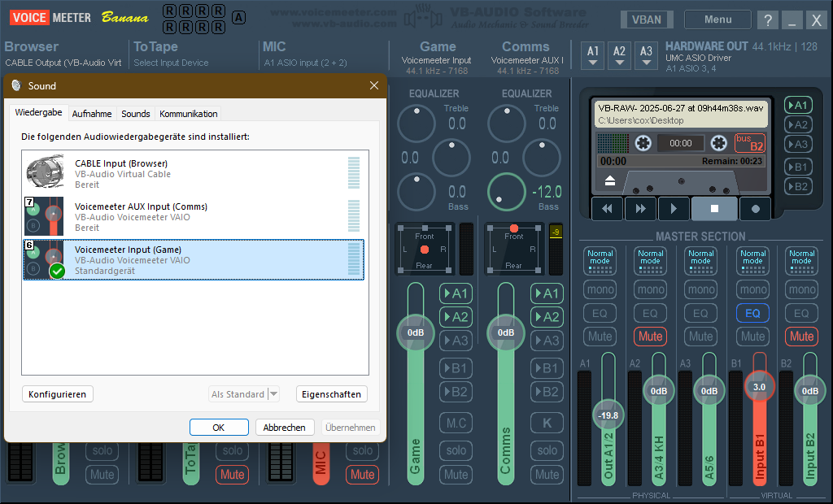Viewport: 833px width, 504px height.
Task: Expand the Als Standard dropdown arrow
Action: 273,394
